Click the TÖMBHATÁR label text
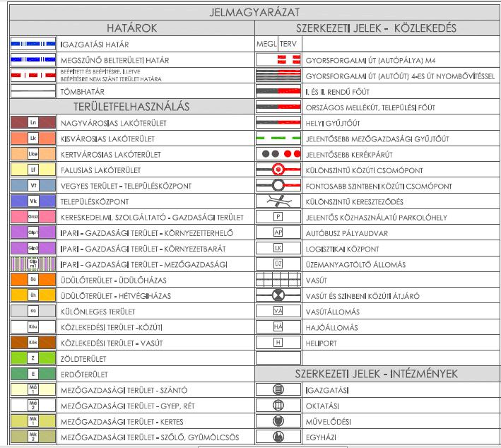The height and width of the screenshot is (448, 501). click(x=83, y=92)
